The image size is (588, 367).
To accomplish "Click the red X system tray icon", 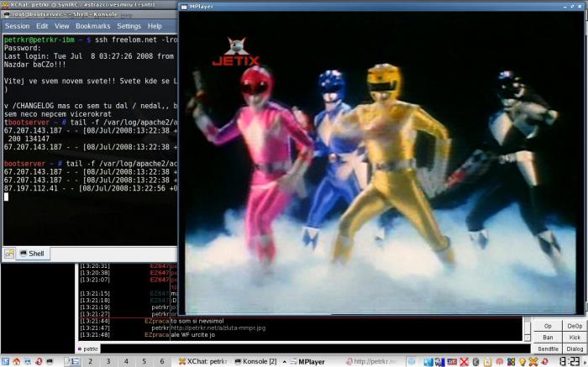I will (x=465, y=362).
